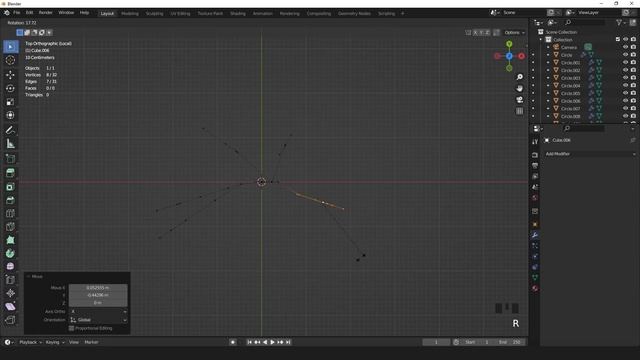This screenshot has width=640, height=360.
Task: Enable Proportional Editing checkbox
Action: click(71, 328)
